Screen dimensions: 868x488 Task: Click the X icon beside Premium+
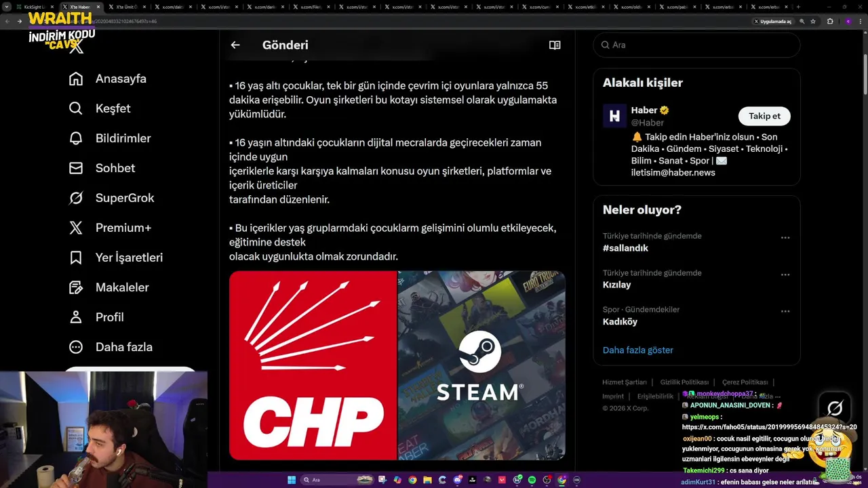click(x=76, y=228)
